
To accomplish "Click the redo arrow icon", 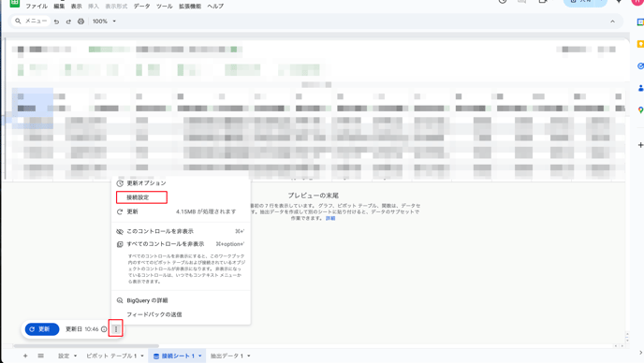I will [68, 22].
